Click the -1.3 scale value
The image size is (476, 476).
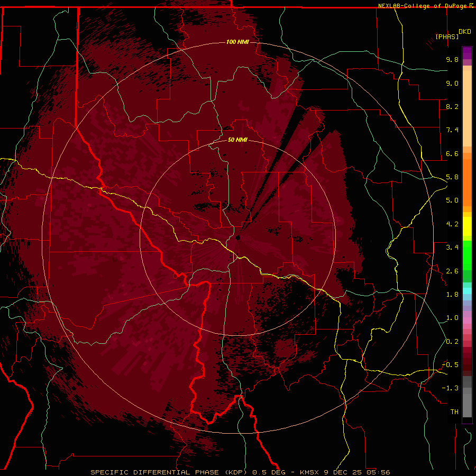(451, 388)
